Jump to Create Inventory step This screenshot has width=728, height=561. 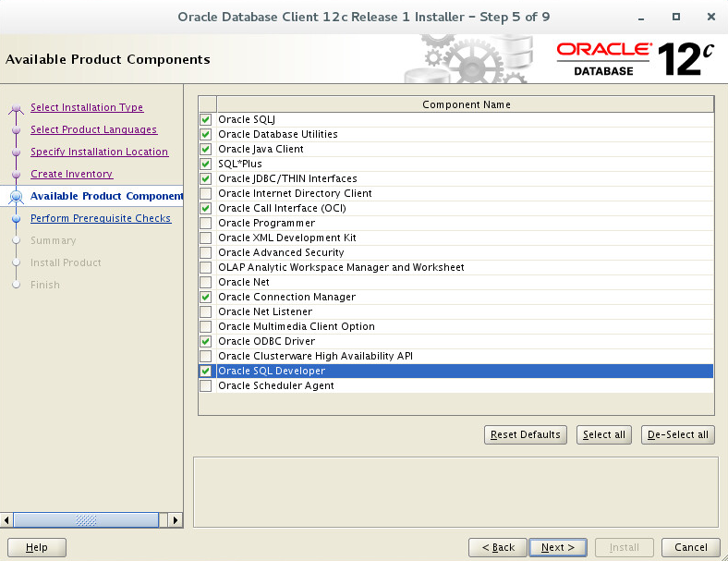71,174
